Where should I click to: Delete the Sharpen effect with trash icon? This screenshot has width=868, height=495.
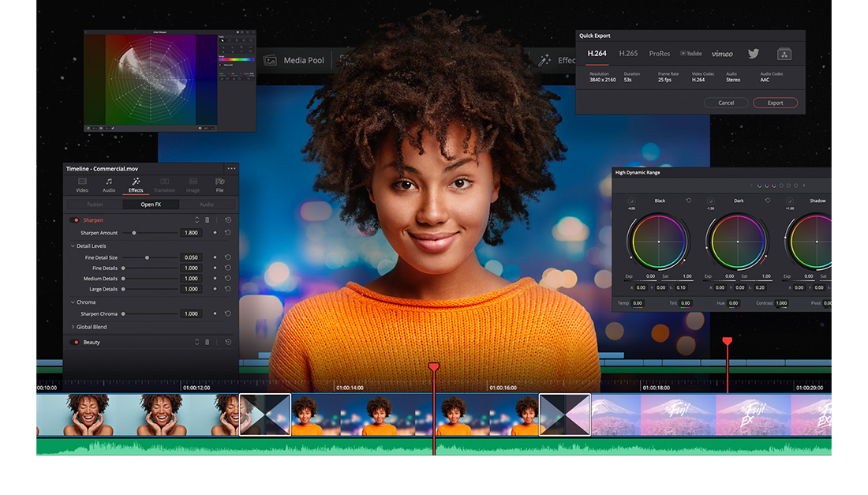point(208,219)
